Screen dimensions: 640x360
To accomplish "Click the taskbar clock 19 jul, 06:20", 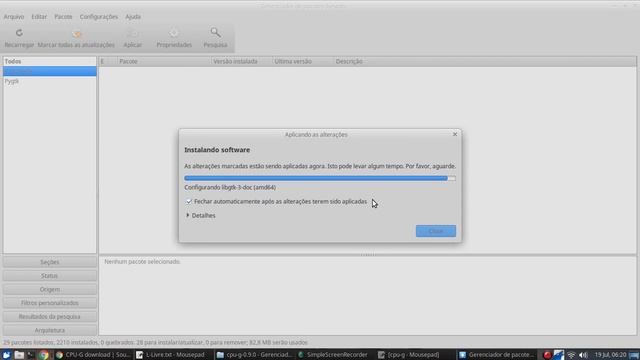I will click(x=610, y=355).
